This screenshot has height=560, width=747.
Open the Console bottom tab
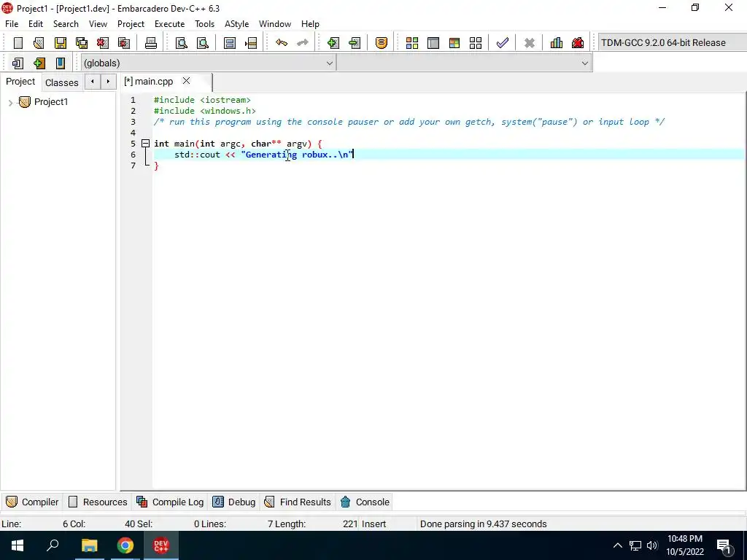click(365, 502)
